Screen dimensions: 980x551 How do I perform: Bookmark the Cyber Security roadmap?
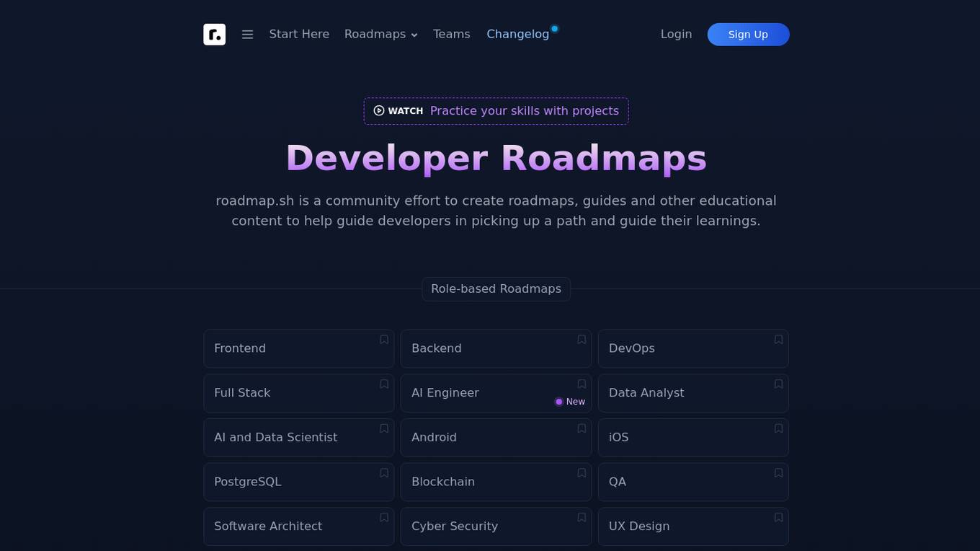582,518
